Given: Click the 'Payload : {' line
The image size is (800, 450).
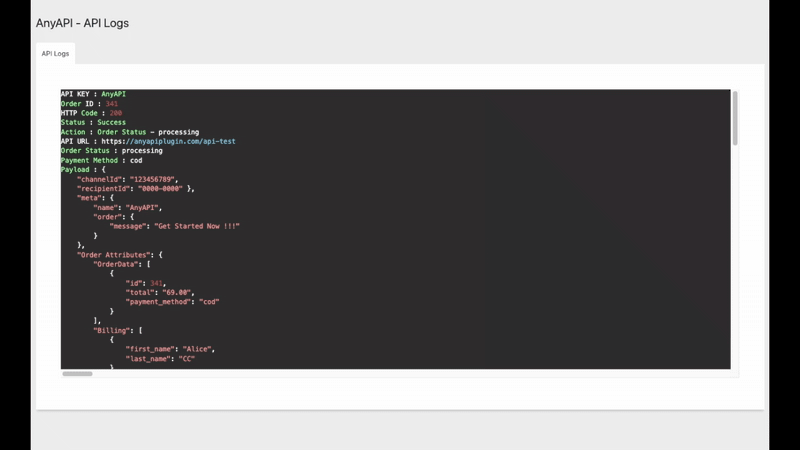Looking at the screenshot, I should (x=83, y=170).
